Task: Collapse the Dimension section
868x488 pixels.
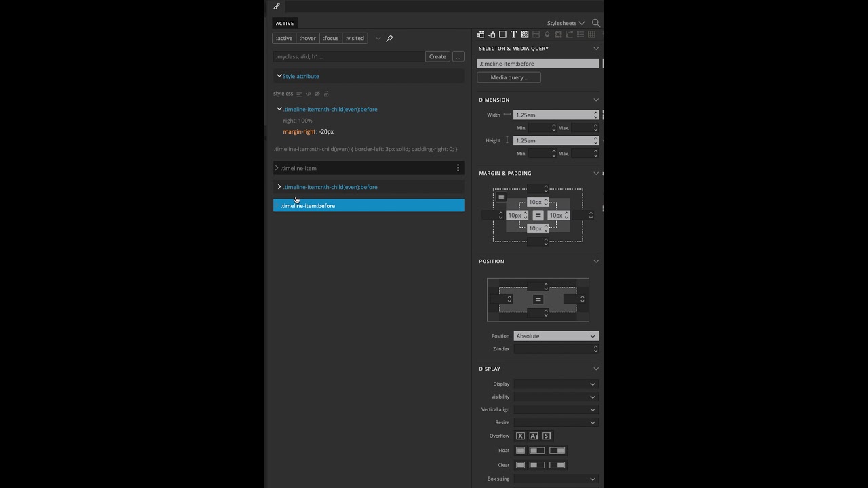Action: click(596, 100)
